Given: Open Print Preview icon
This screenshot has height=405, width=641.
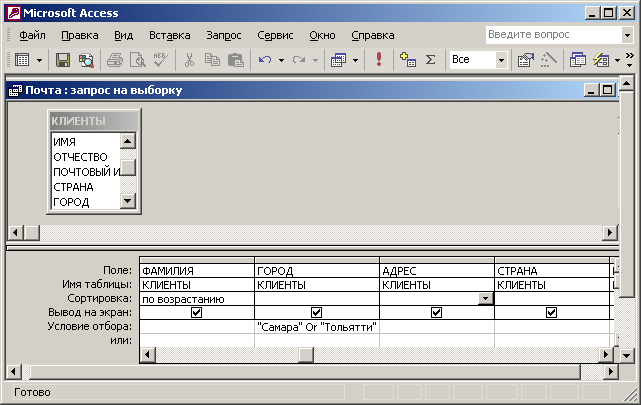Looking at the screenshot, I should point(138,60).
